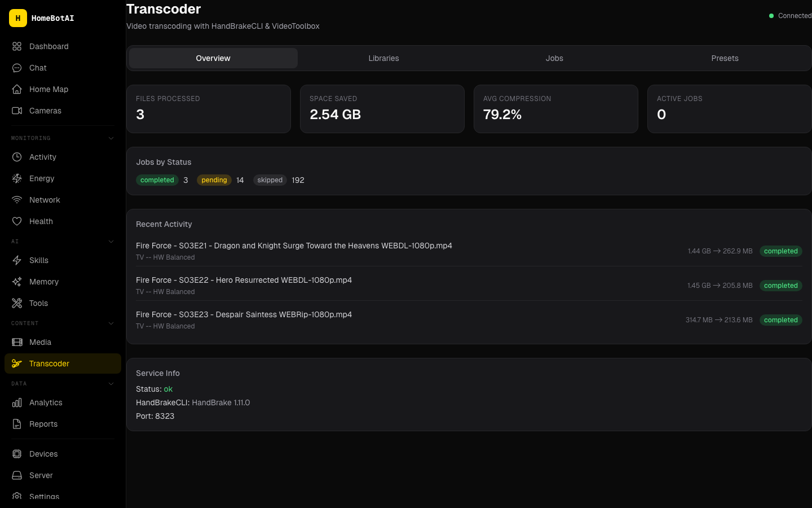
Task: Click the Cameras icon in sidebar
Action: pos(17,111)
